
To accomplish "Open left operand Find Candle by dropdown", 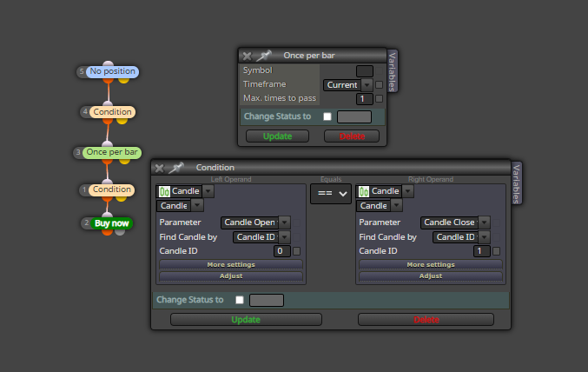I will click(x=261, y=237).
